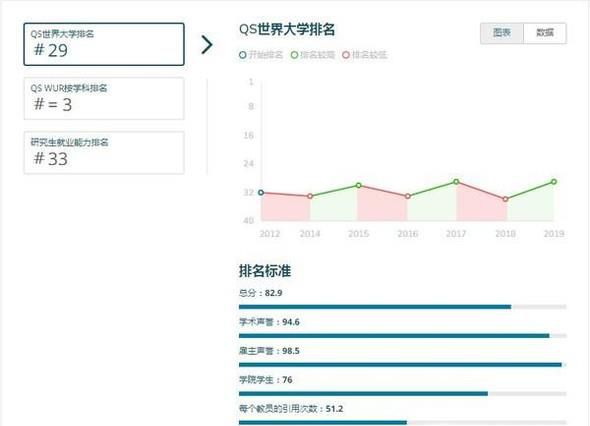The image size is (590, 426).
Task: Click the 2012 data point on chart
Action: (x=261, y=192)
